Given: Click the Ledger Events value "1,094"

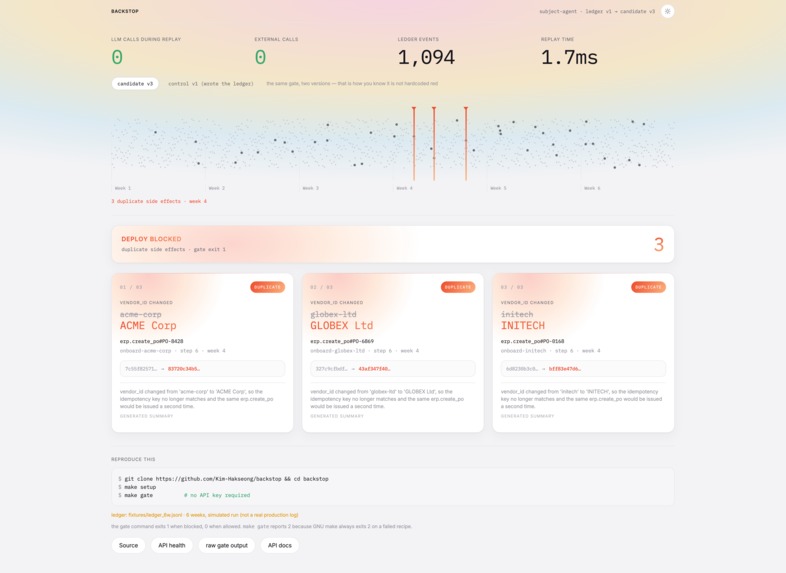Looking at the screenshot, I should tap(426, 58).
